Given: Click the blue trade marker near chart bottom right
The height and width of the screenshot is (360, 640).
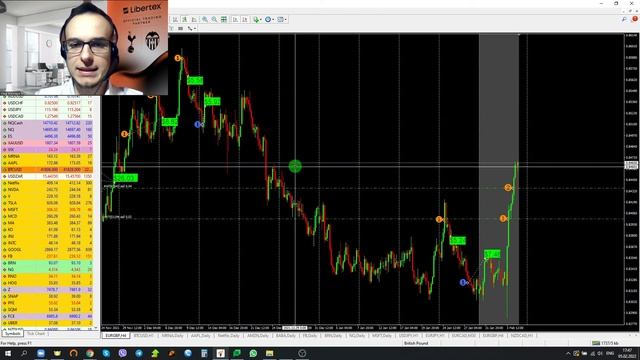Looking at the screenshot, I should tap(463, 282).
